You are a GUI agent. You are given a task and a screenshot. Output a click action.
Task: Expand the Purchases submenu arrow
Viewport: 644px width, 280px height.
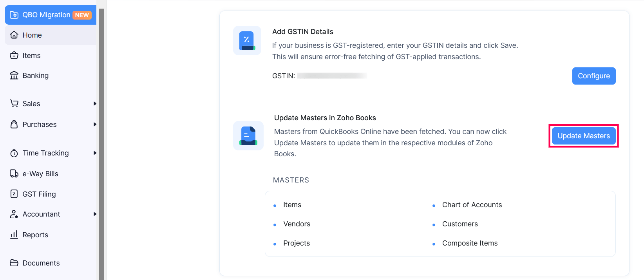pos(95,124)
